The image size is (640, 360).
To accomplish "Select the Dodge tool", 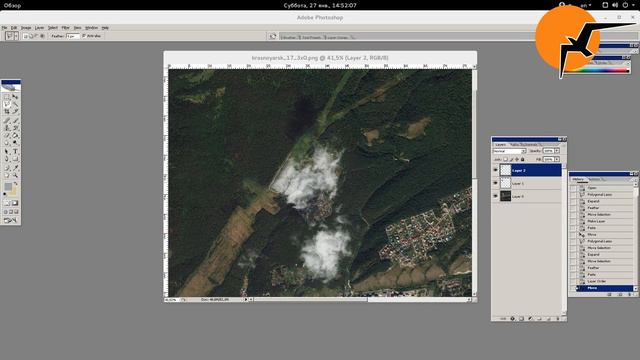I will point(16,142).
